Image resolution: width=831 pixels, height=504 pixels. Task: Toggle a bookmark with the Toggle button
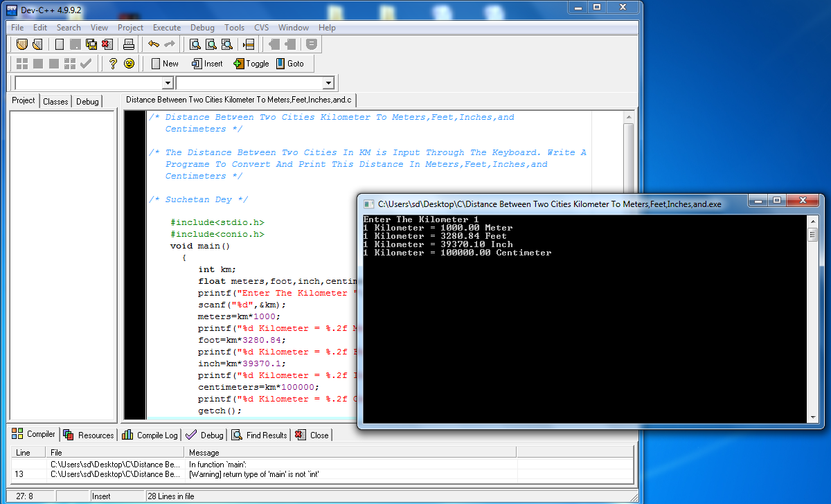[251, 63]
